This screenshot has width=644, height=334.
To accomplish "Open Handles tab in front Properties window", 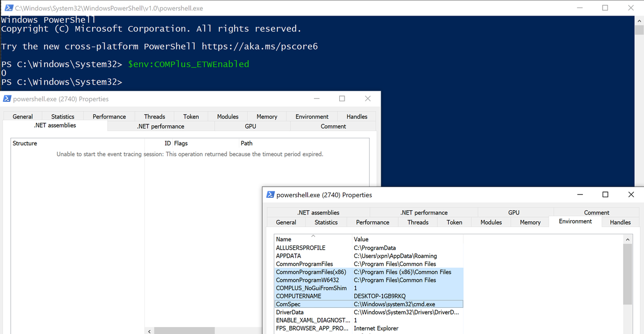I will click(x=620, y=222).
